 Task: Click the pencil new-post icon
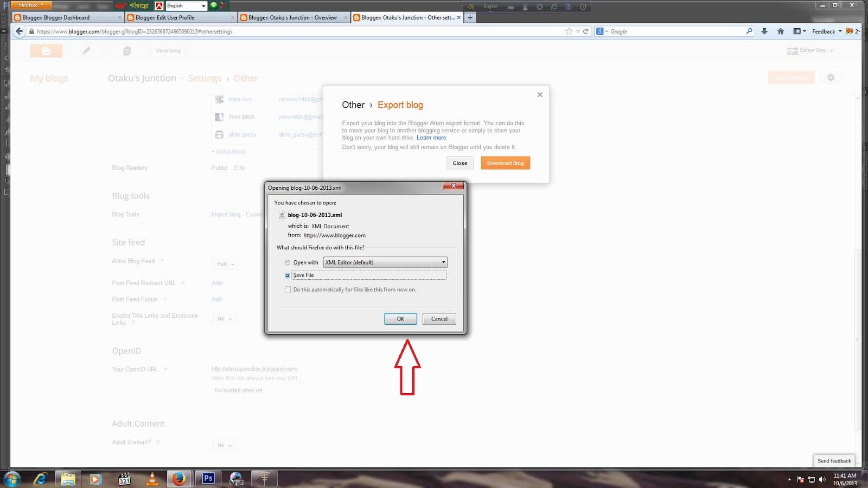coord(86,51)
